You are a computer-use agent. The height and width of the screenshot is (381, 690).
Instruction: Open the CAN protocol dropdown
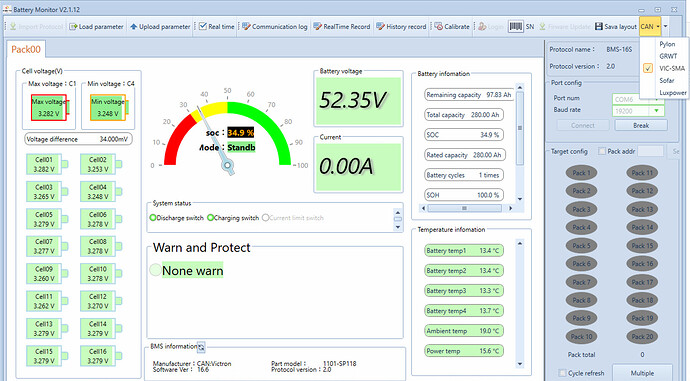(x=650, y=26)
